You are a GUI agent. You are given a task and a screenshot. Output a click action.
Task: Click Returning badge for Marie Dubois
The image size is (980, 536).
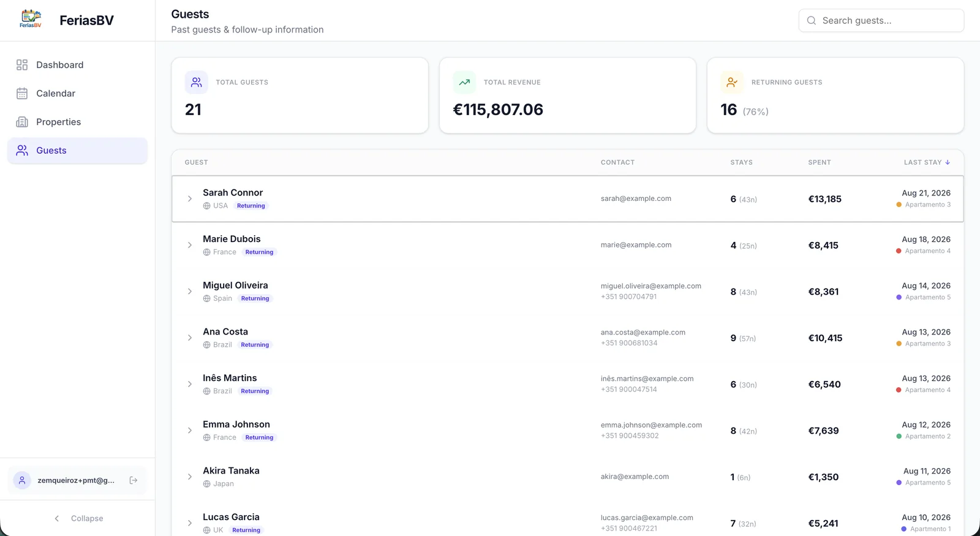[x=259, y=252]
